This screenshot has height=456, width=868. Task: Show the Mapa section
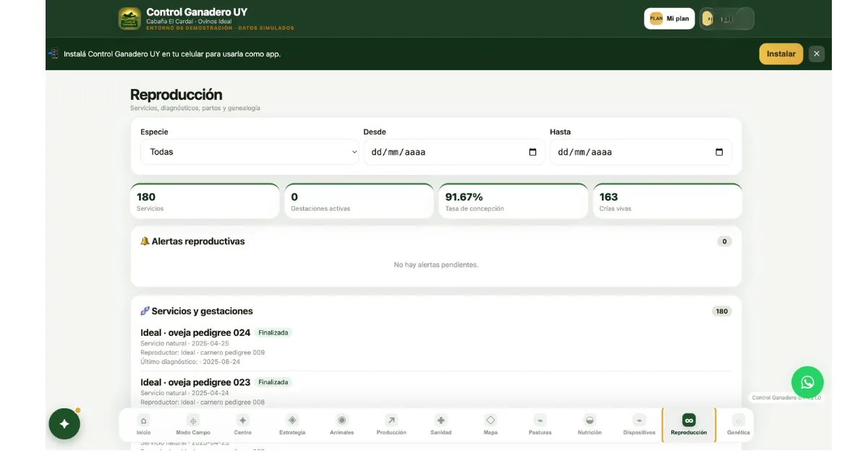click(490, 425)
